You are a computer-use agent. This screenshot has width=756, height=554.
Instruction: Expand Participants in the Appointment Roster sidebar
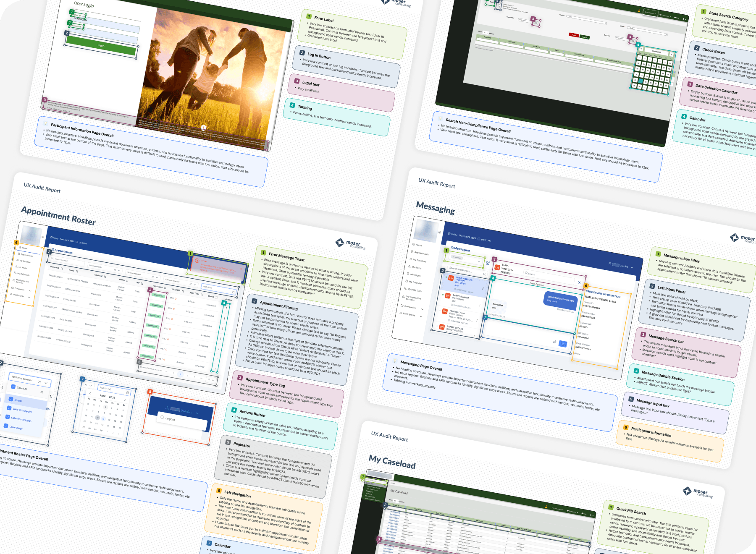(20, 295)
